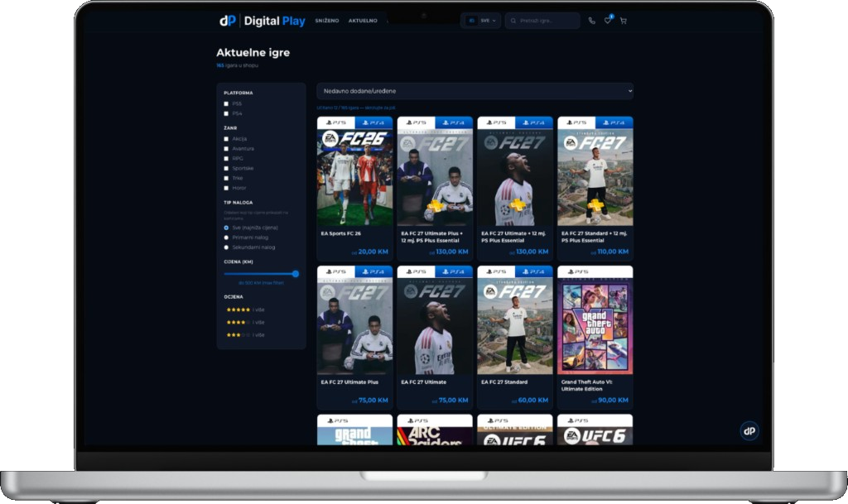Select Sekundarni nalog radio option
Viewport: 848px width, 504px height.
226,247
